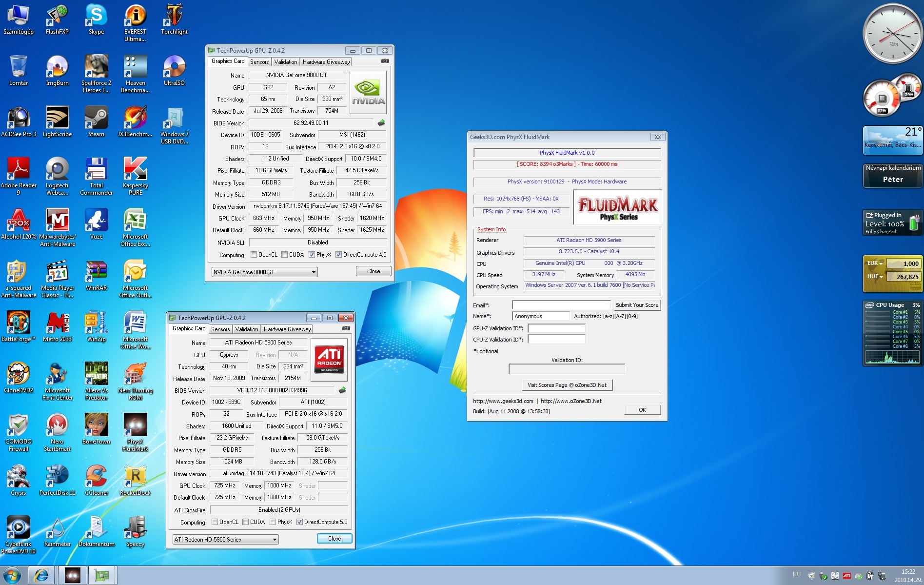
Task: Open PhysX FluidMark desktop shortcut
Action: point(135,433)
